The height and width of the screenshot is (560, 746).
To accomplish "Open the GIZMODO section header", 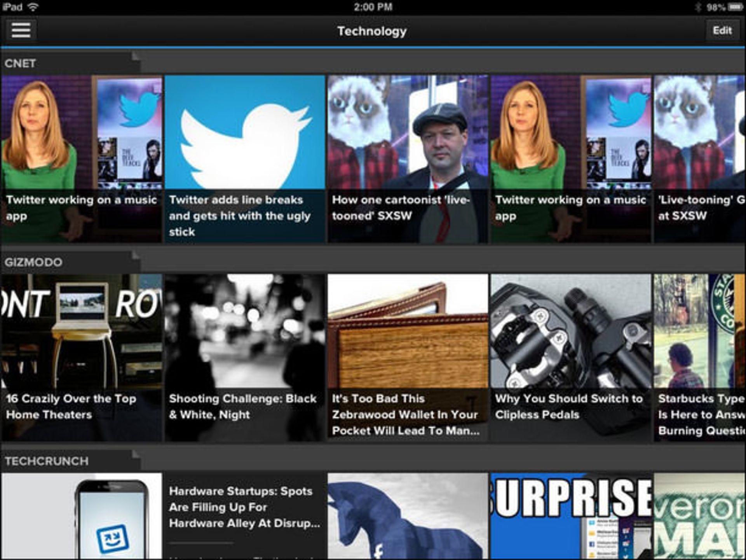I will click(x=33, y=262).
